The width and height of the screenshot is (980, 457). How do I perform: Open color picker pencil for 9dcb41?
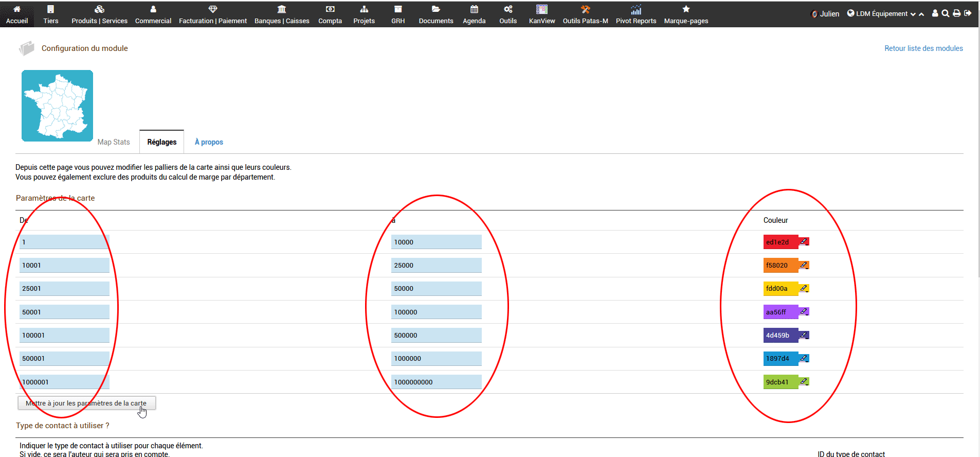pos(804,382)
